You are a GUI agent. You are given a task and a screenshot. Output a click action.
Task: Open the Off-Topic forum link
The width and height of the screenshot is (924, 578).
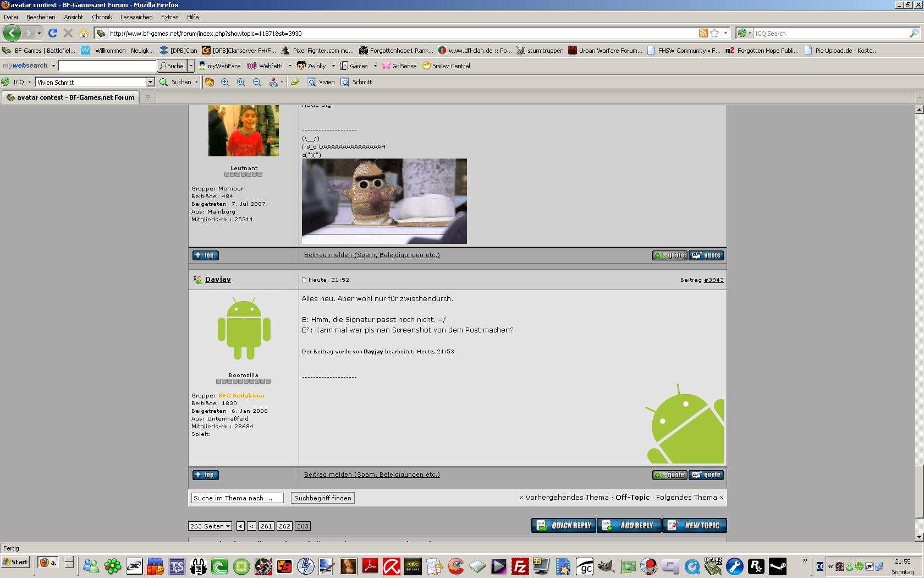pyautogui.click(x=632, y=498)
